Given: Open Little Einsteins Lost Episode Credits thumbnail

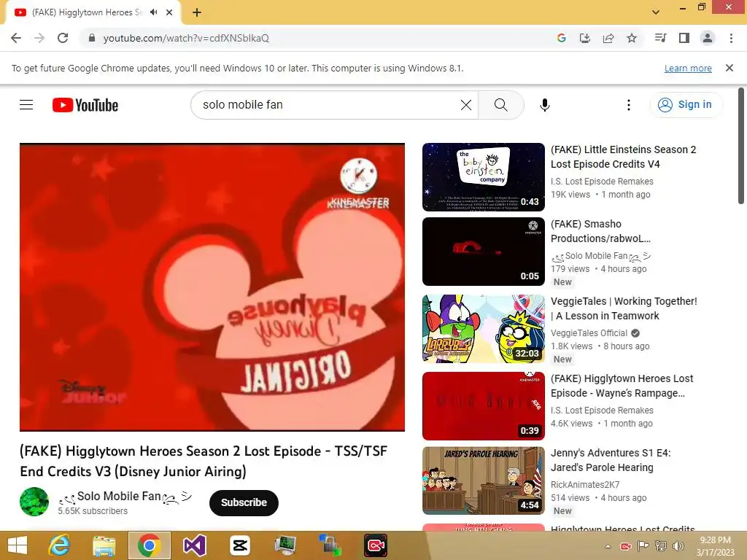Looking at the screenshot, I should (x=483, y=177).
